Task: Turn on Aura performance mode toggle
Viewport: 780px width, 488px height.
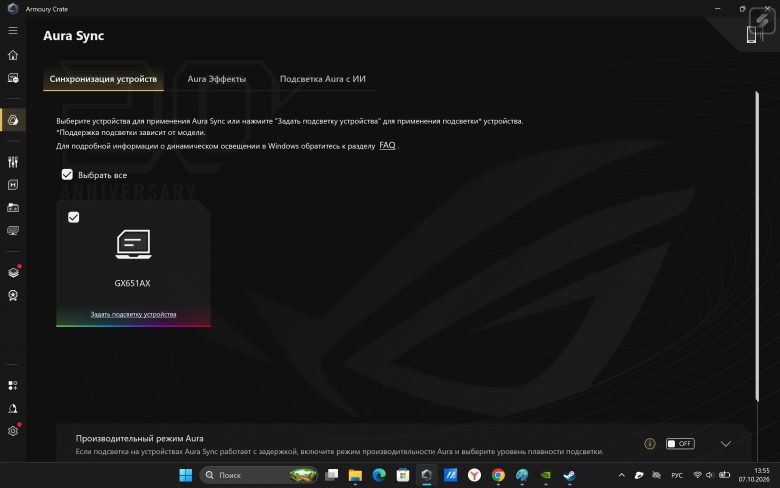Action: pyautogui.click(x=680, y=444)
